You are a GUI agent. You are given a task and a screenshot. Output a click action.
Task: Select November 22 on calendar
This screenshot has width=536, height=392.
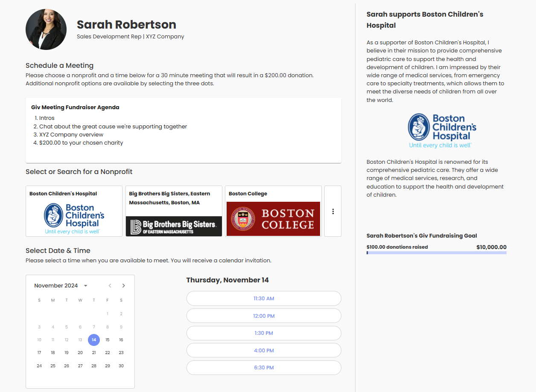108,353
